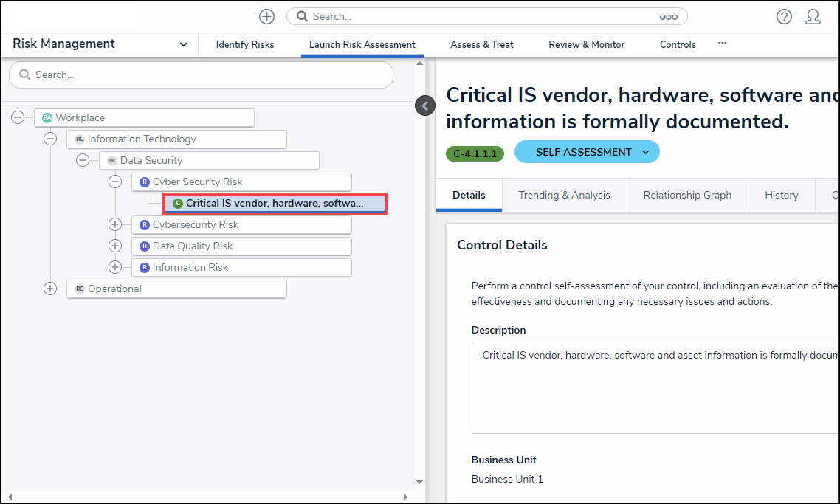
Task: Expand the Cybersecurity Risk node
Action: point(115,224)
